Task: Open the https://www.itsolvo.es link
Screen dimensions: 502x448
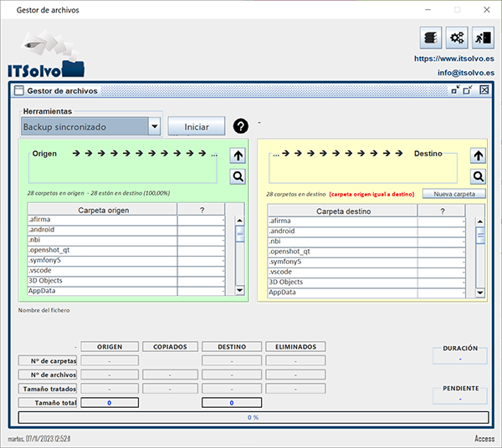Action: [453, 59]
